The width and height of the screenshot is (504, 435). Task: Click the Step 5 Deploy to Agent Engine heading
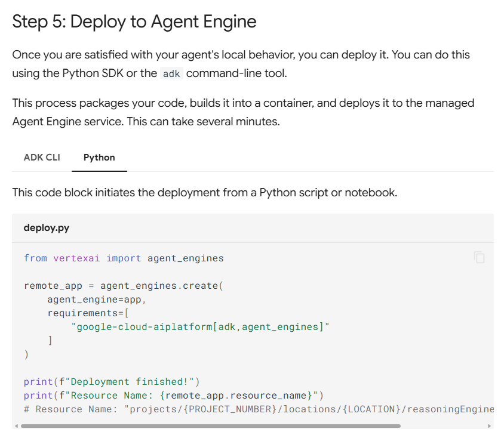click(134, 22)
